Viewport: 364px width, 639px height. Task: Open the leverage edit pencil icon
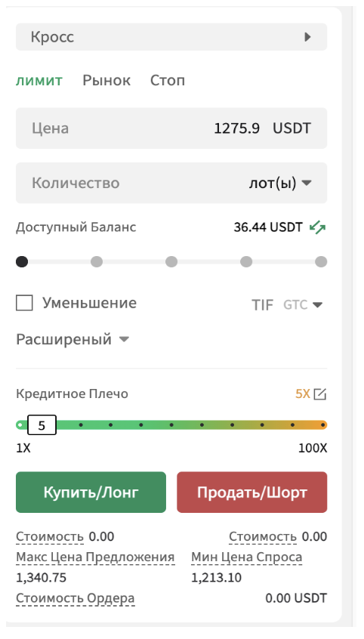coord(320,394)
